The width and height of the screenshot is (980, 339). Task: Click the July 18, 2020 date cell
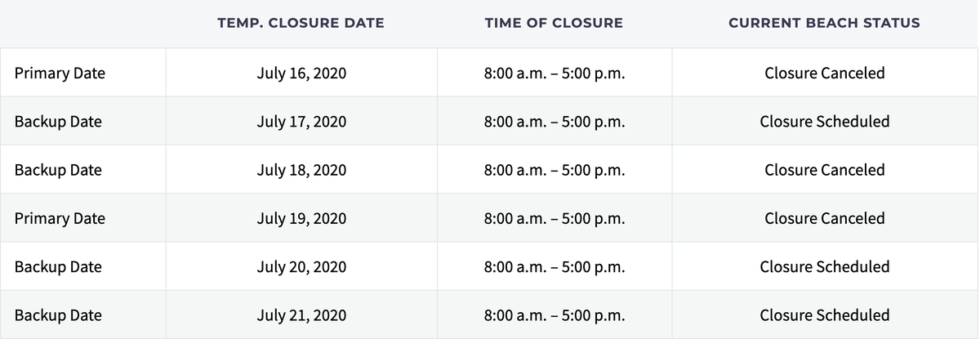point(301,170)
